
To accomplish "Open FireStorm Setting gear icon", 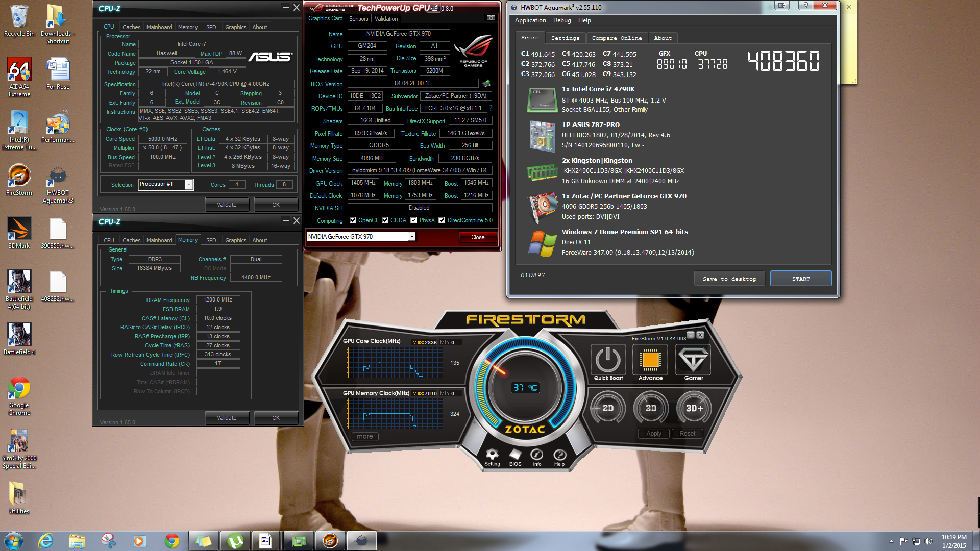I will [x=492, y=457].
